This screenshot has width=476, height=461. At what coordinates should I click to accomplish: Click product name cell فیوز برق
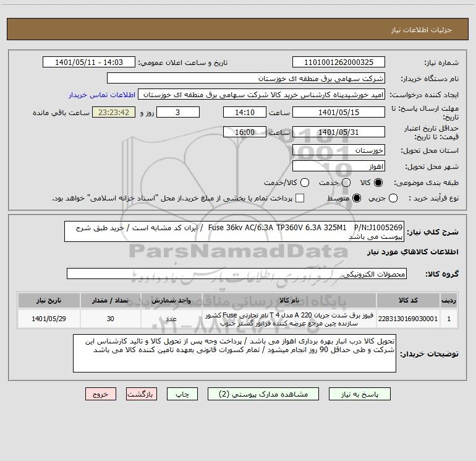tap(289, 319)
